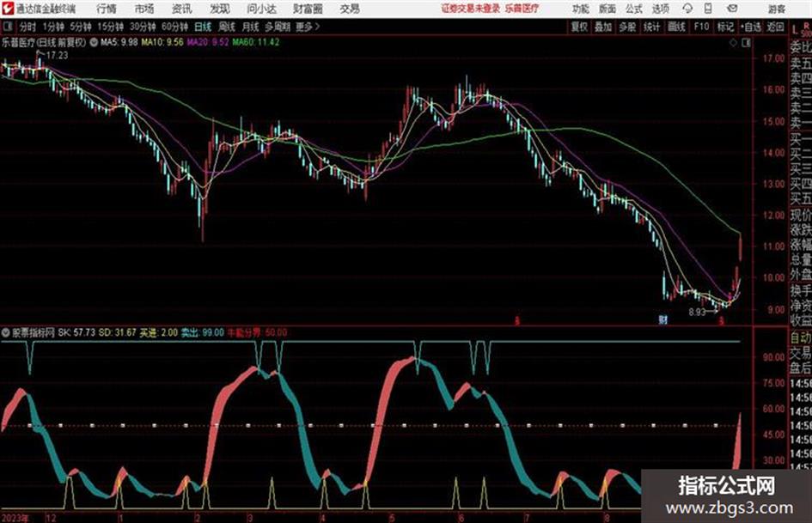
Task: Switch to 5分钟 chart period
Action: tap(81, 27)
